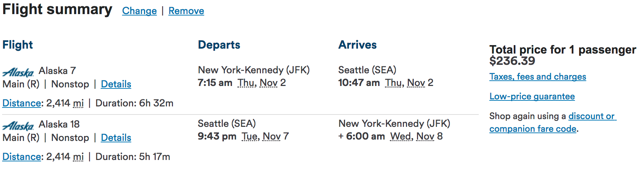The image size is (644, 179).
Task: Click "Tue" in the Seattle 9:43 pm departure date
Action: (250, 136)
